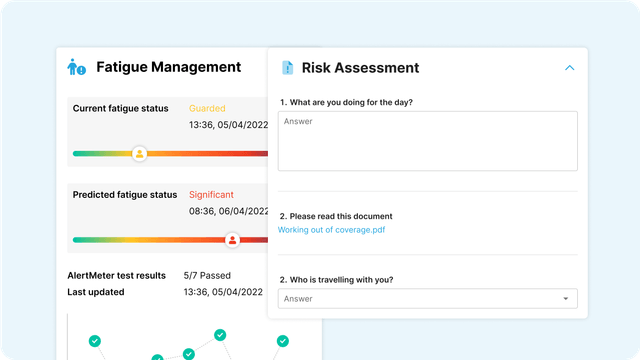Screen dimensions: 640x360
Task: Click the 'Current fatigue status' label
Action: pyautogui.click(x=120, y=108)
